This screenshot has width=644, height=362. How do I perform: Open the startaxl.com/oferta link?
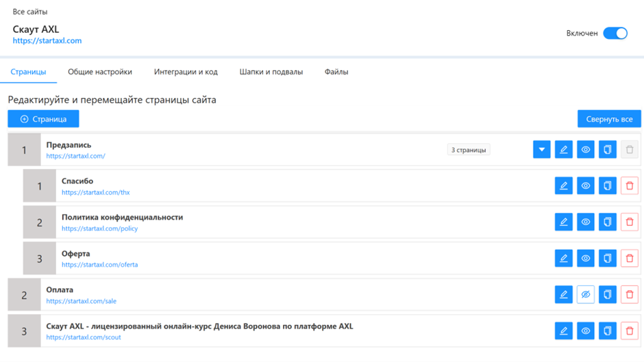coord(100,265)
